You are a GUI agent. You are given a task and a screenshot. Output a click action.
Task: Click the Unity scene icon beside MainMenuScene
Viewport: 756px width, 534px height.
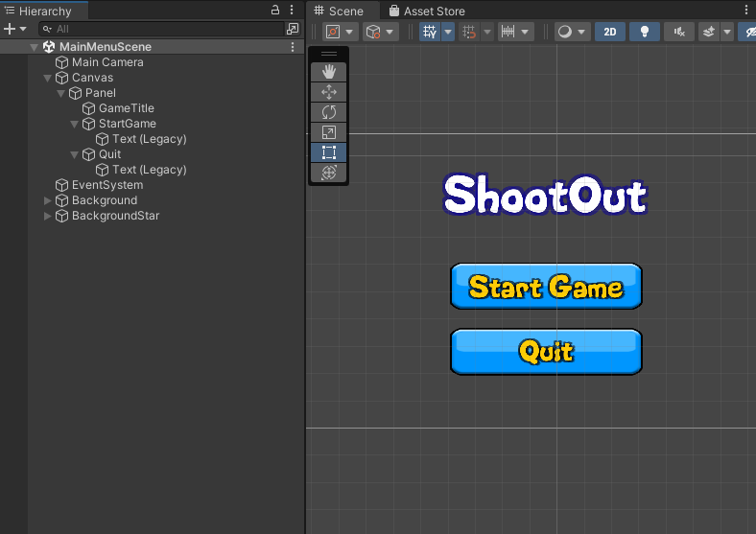49,47
